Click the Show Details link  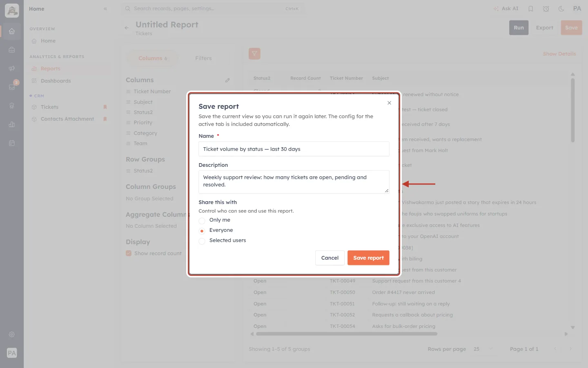click(559, 54)
